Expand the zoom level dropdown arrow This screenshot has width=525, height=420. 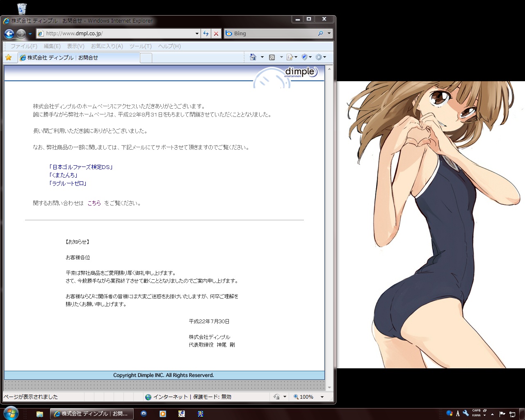click(322, 397)
